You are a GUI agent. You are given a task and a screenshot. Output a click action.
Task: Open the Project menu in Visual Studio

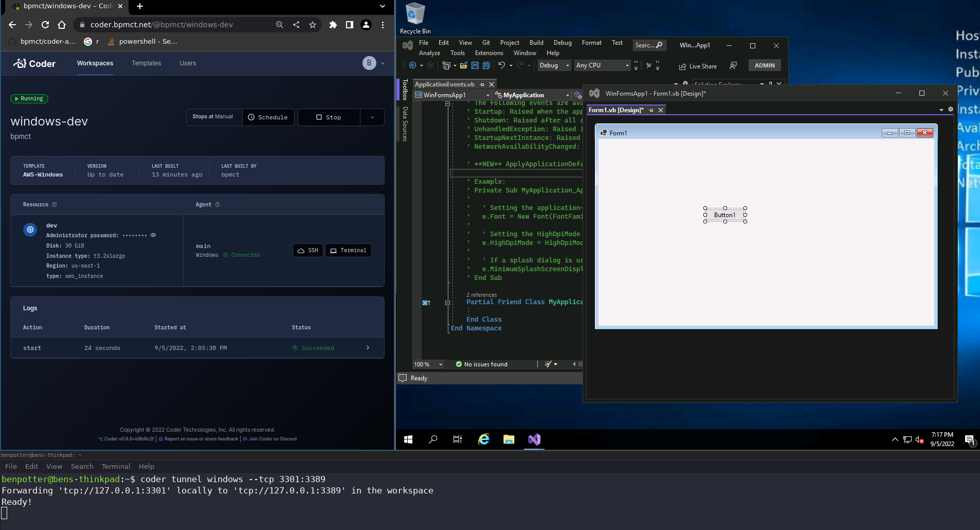[510, 43]
